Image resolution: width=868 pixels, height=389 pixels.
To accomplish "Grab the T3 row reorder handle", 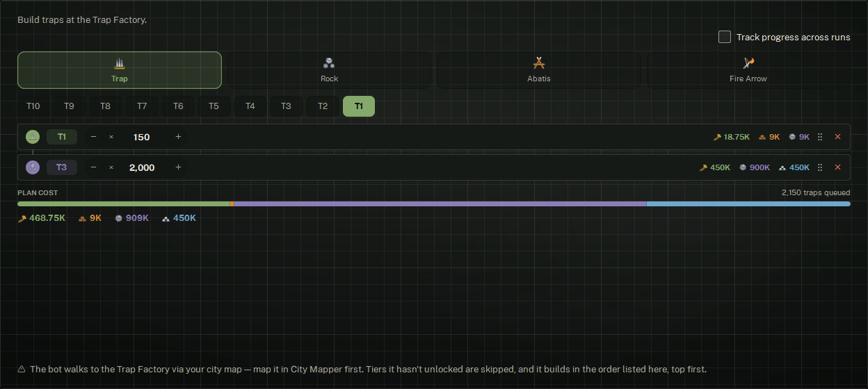I will click(x=820, y=167).
